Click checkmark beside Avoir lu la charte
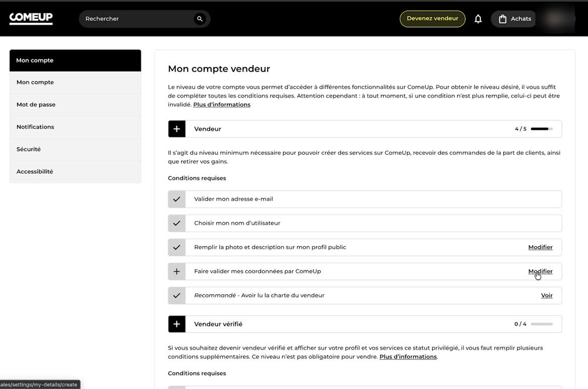 coord(176,296)
